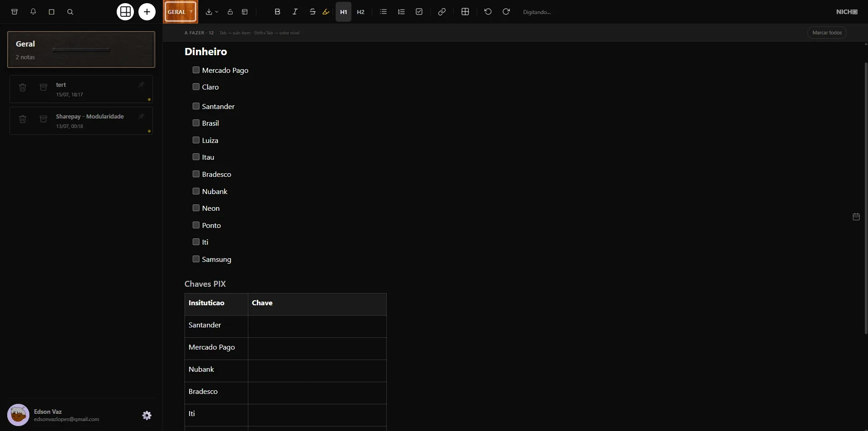Click the Nubank table cell
The height and width of the screenshot is (431, 868).
coord(216,370)
